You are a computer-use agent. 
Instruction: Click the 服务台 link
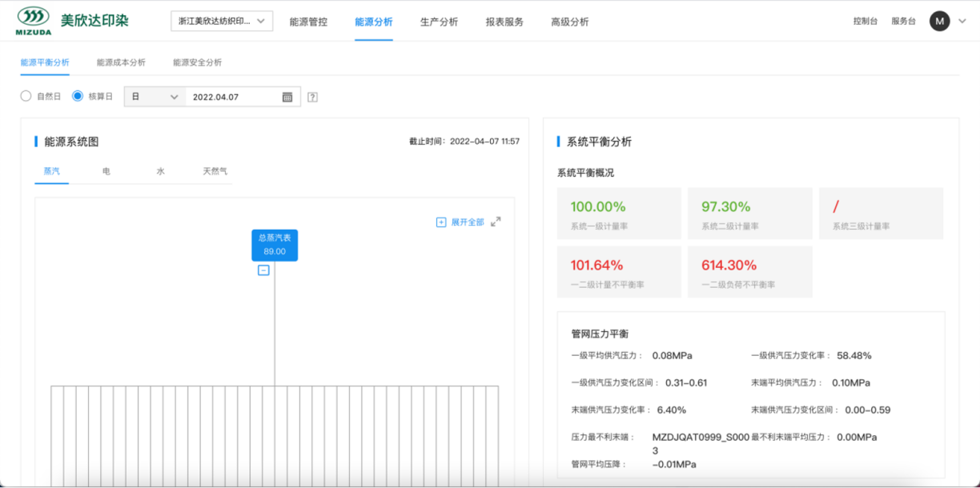(903, 22)
